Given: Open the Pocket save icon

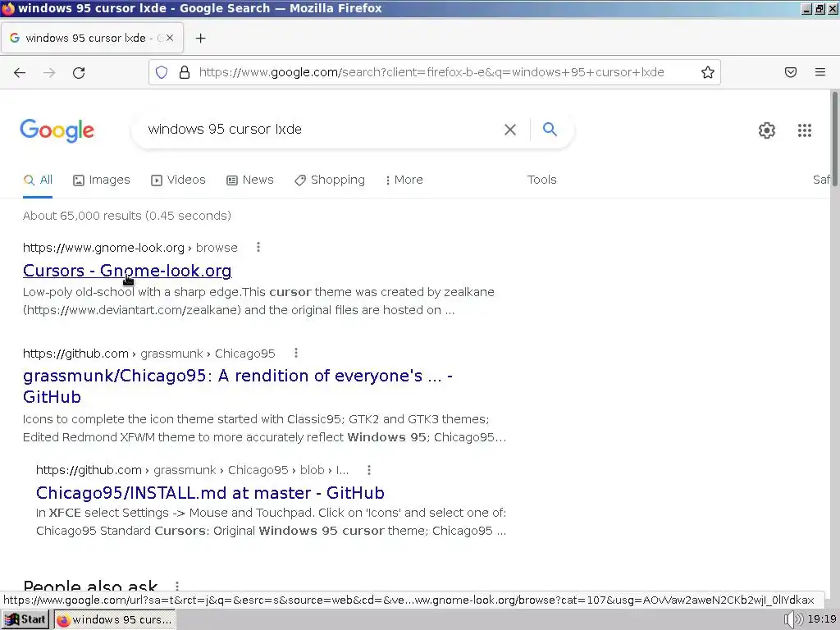Looking at the screenshot, I should 791,72.
